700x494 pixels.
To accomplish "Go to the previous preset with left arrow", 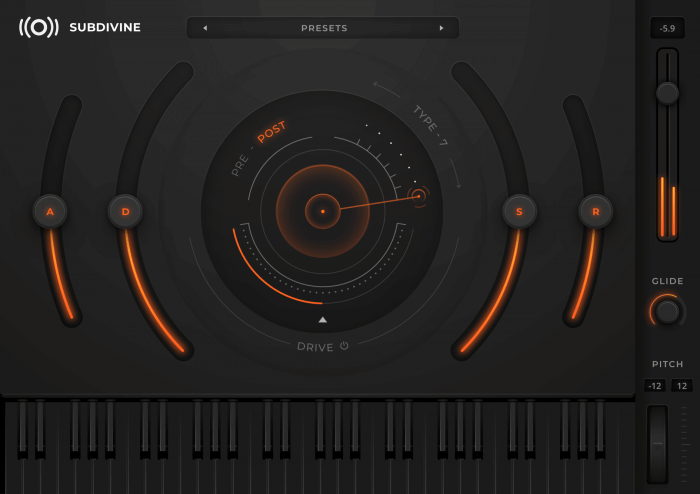I will pos(205,28).
